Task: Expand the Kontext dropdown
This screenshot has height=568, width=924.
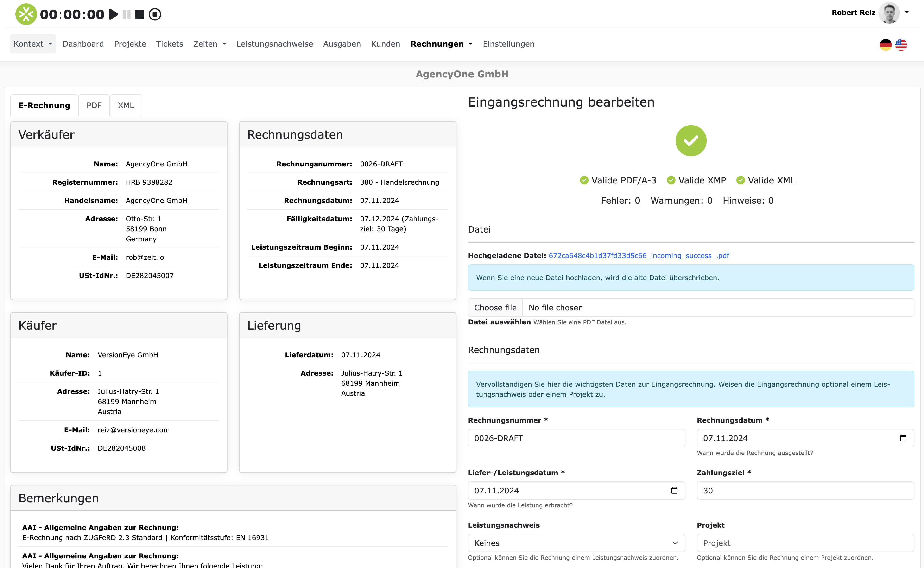Action: coord(33,44)
